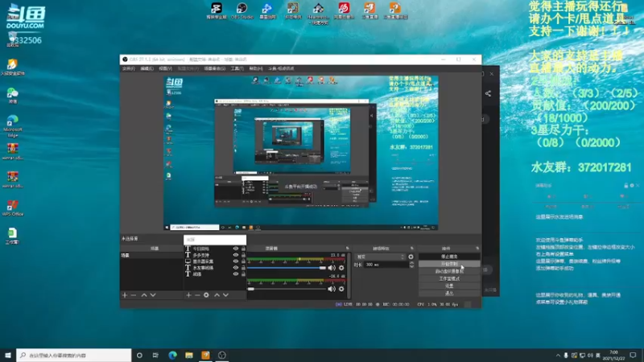Move the scene up in scenes list
The image size is (644, 362).
tap(144, 295)
